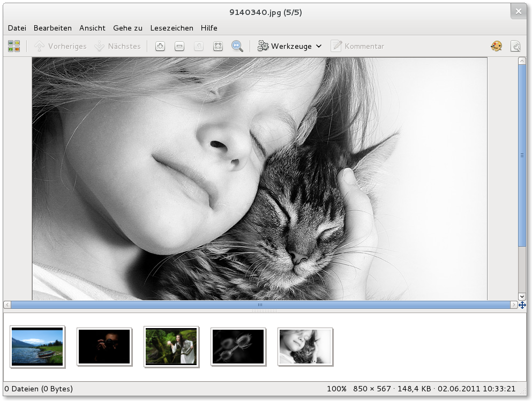The height and width of the screenshot is (401, 532).
Task: Click the zoom out icon
Action: (x=179, y=46)
